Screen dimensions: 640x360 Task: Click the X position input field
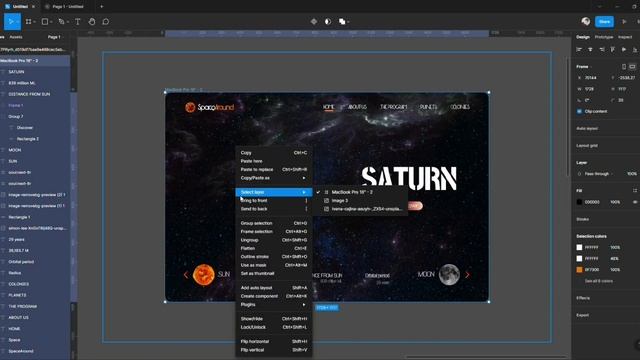pyautogui.click(x=591, y=78)
